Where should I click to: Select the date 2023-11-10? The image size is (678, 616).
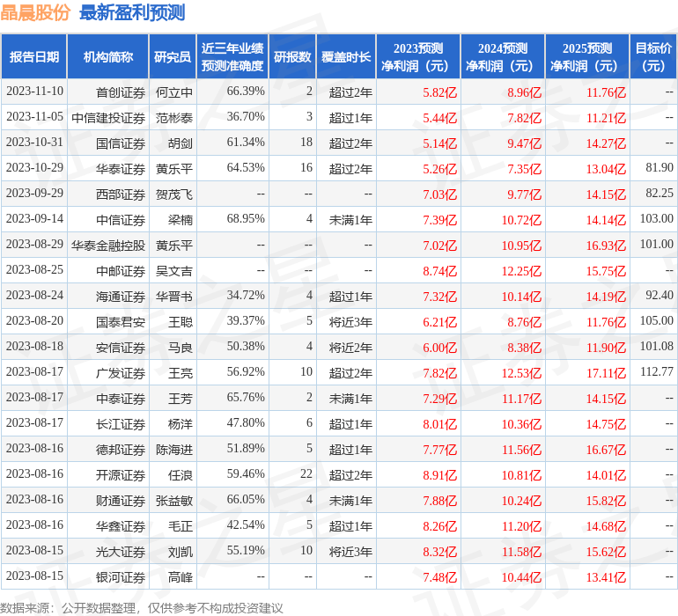click(x=34, y=92)
